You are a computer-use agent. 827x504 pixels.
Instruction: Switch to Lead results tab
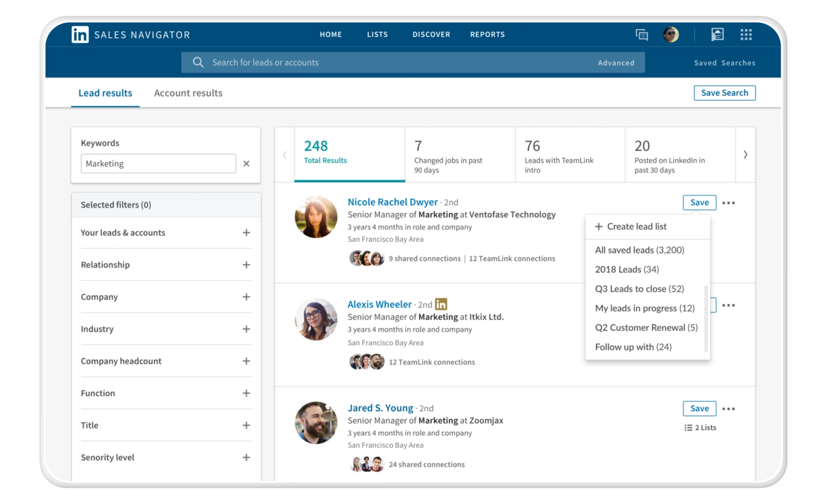pos(105,93)
